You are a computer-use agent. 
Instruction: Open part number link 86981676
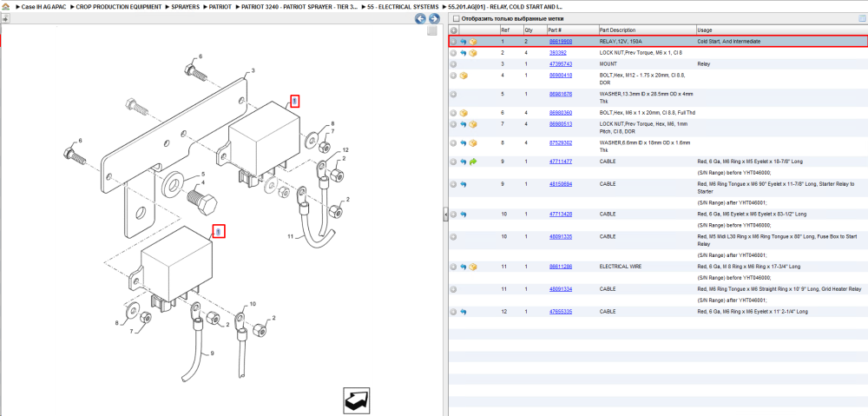560,94
